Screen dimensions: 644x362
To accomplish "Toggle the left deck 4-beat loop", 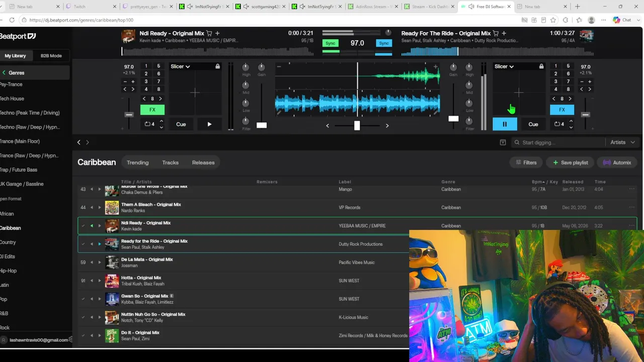I will (149, 124).
